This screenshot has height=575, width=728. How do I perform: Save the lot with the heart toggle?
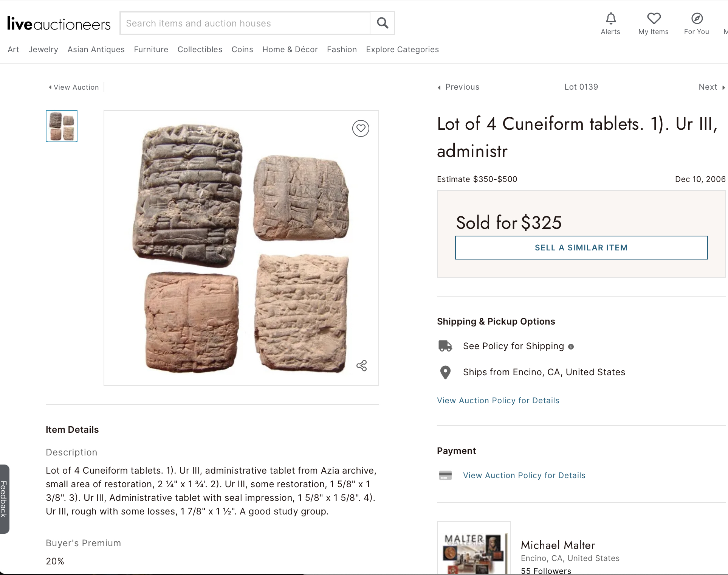pos(361,129)
